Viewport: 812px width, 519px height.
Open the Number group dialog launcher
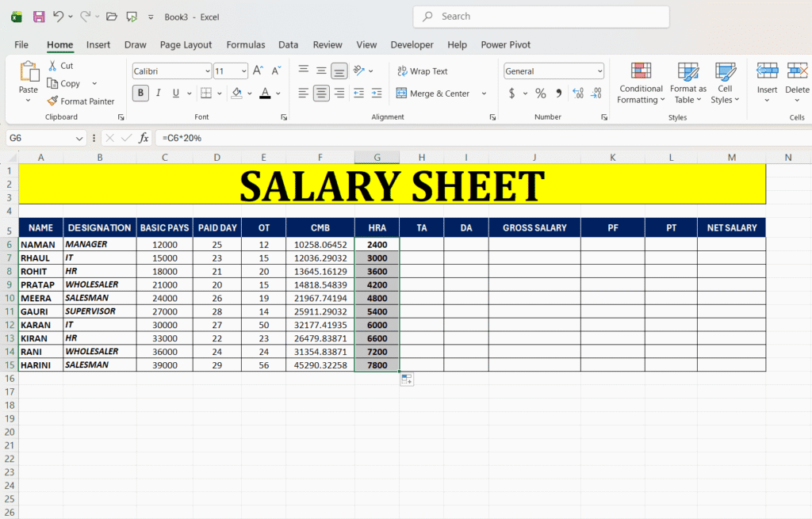point(603,117)
